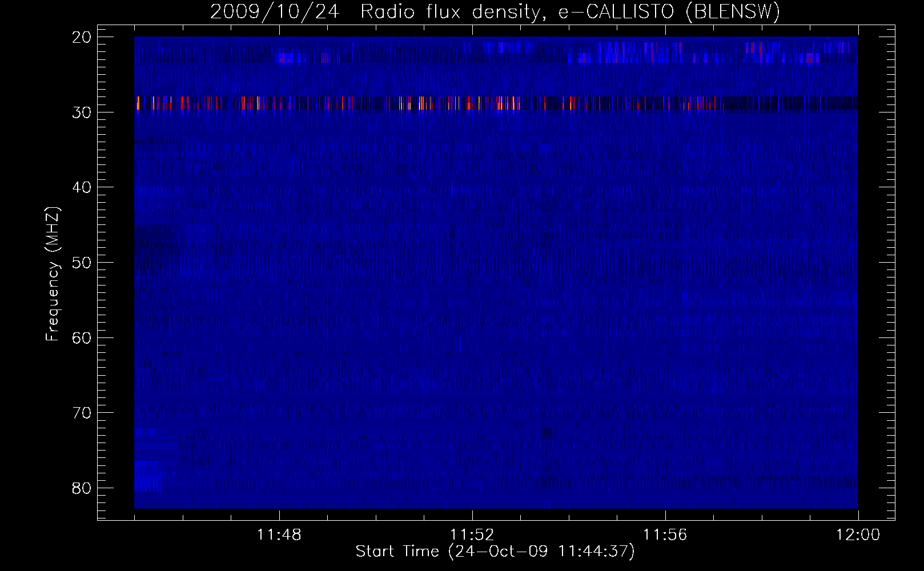The image size is (924, 571).
Task: Click the 'Frequency (MHZ)' axis label
Action: 53,274
